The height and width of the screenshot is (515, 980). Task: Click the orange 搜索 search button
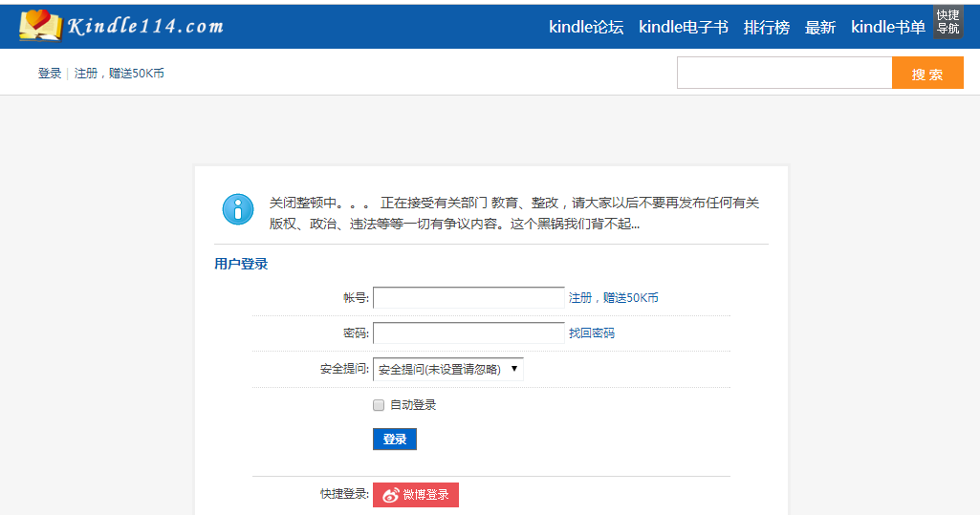coord(927,73)
